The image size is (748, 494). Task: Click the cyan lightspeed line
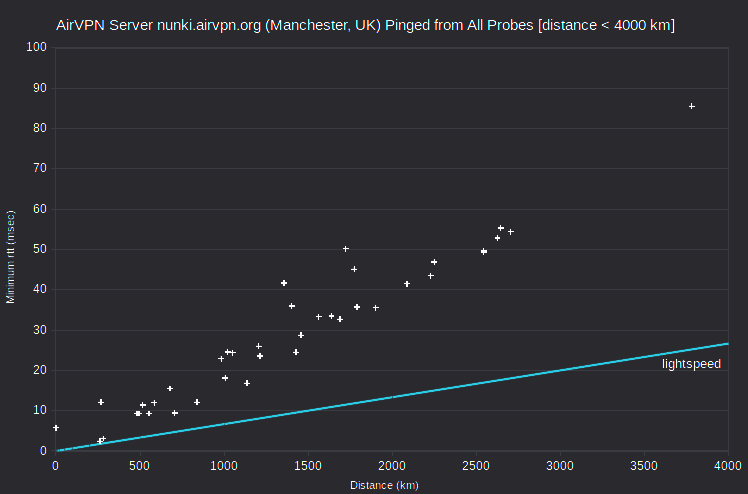(392, 397)
